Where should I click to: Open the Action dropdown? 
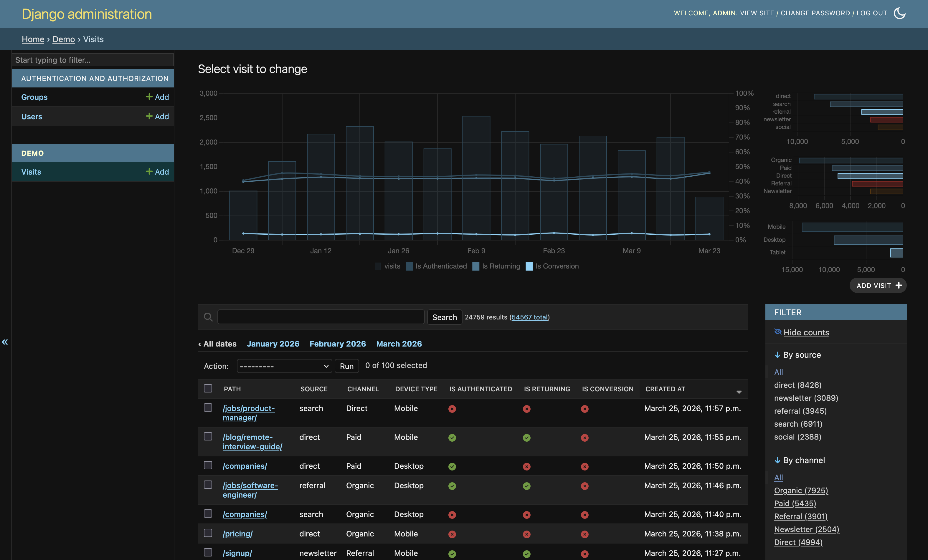284,366
